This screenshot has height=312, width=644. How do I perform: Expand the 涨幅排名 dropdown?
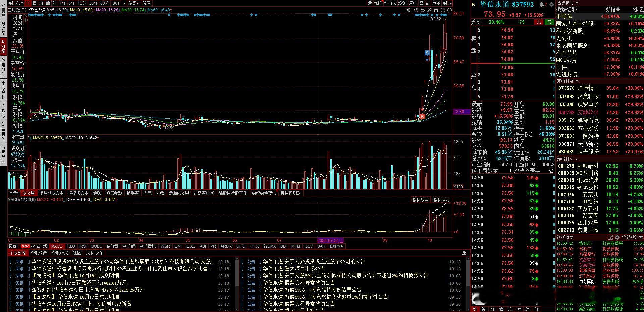tap(577, 81)
